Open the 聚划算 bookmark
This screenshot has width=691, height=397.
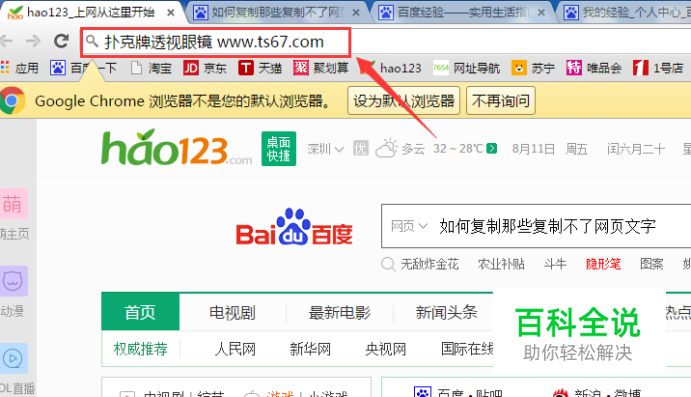321,68
